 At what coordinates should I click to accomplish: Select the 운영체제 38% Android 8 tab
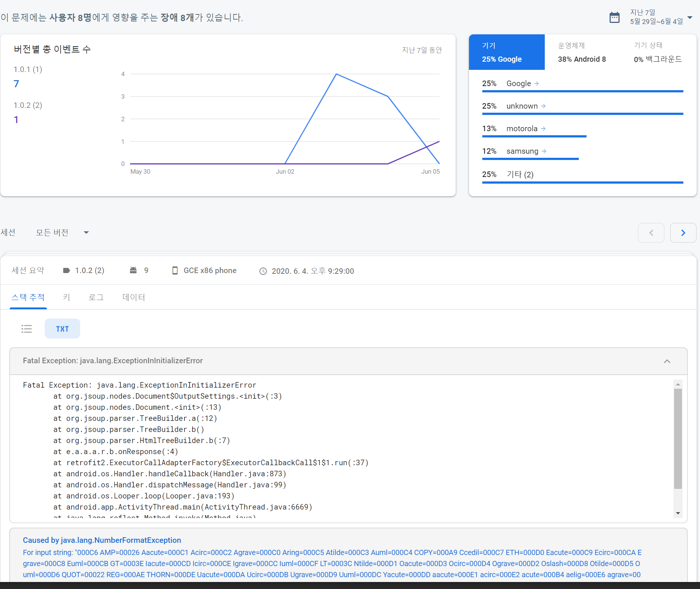(x=582, y=52)
